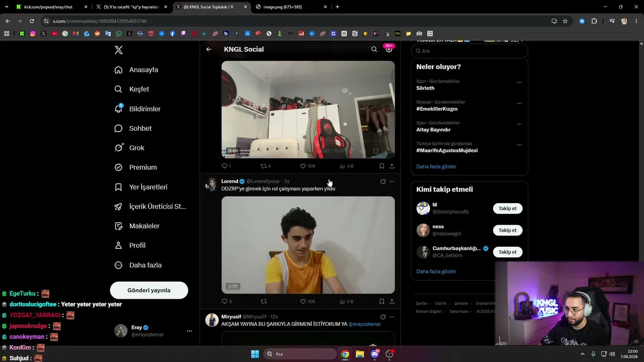Repost Lorend's post
Viewport: 644px width, 362px height.
[263, 302]
